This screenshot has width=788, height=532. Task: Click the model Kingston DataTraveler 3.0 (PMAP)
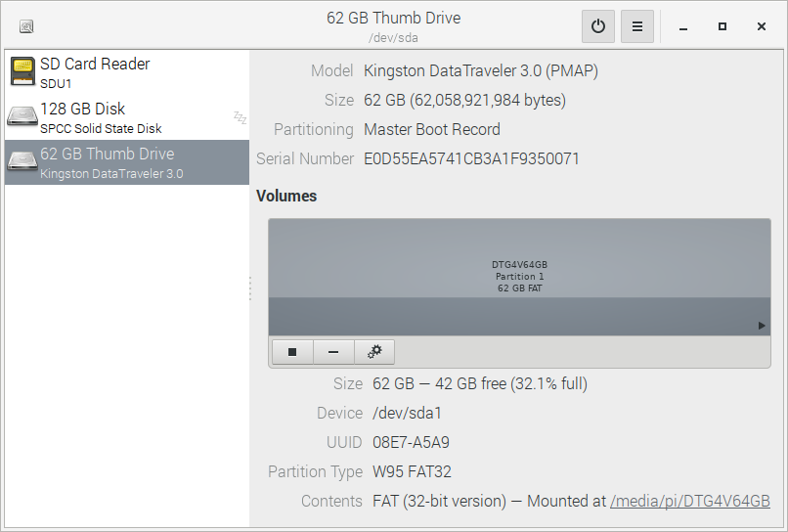pyautogui.click(x=481, y=70)
